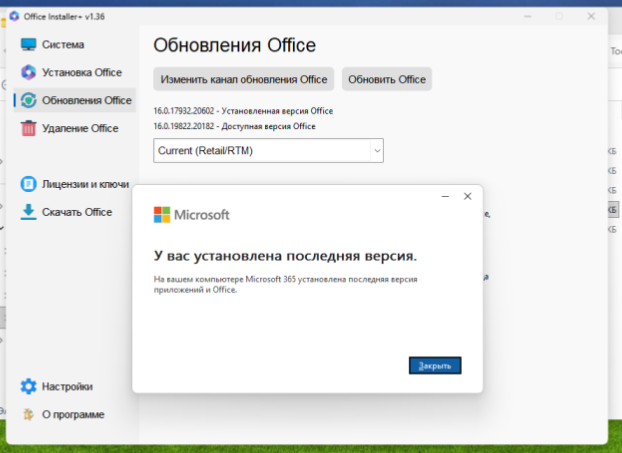The height and width of the screenshot is (453, 622).
Task: Open the Система section via monitor icon
Action: click(28, 45)
